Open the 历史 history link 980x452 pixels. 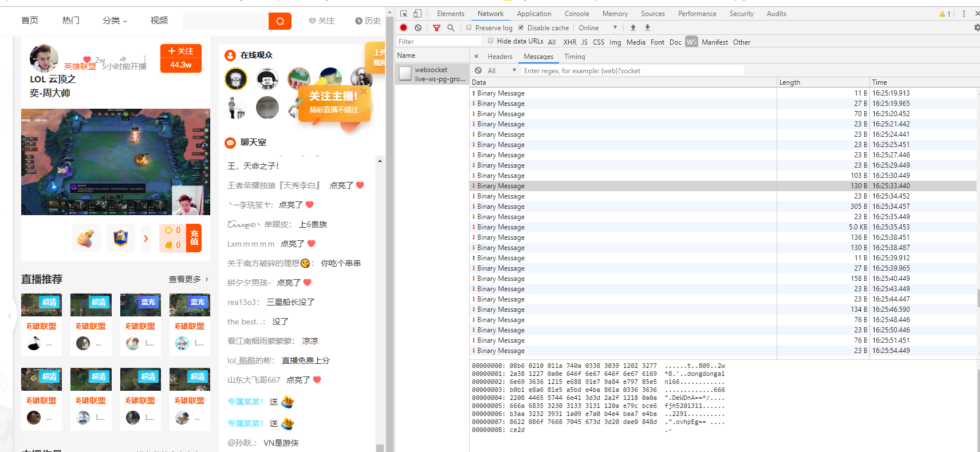pyautogui.click(x=368, y=21)
